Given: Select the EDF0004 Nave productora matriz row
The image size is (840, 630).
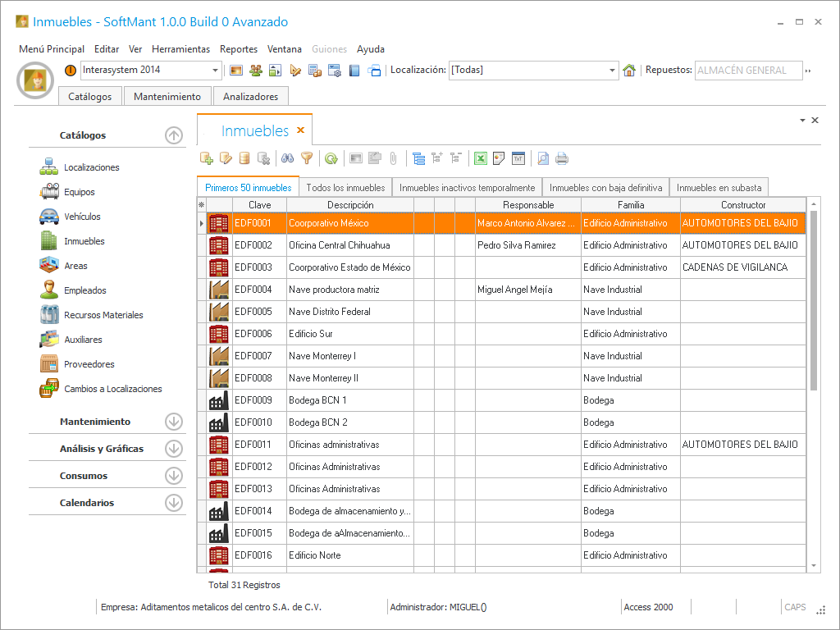Looking at the screenshot, I should (345, 290).
